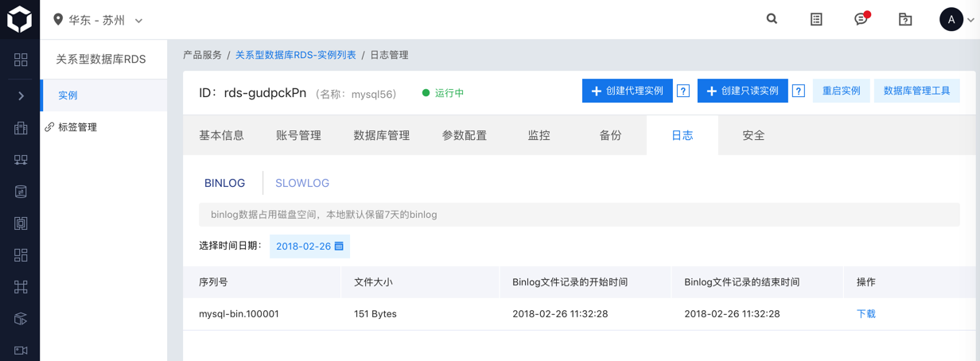The image size is (980, 361).
Task: Click the 重启实例 button
Action: point(842,91)
